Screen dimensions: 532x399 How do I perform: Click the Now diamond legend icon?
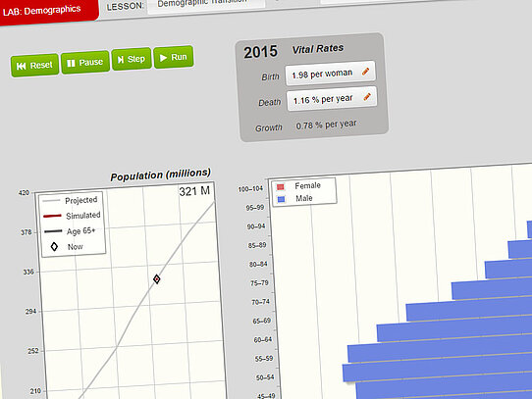point(54,247)
